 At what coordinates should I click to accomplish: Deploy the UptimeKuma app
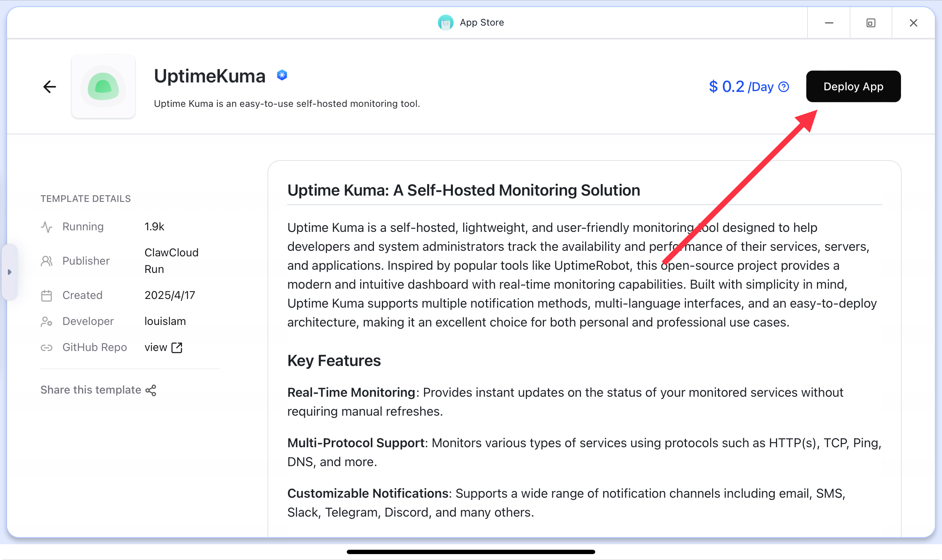pos(853,86)
